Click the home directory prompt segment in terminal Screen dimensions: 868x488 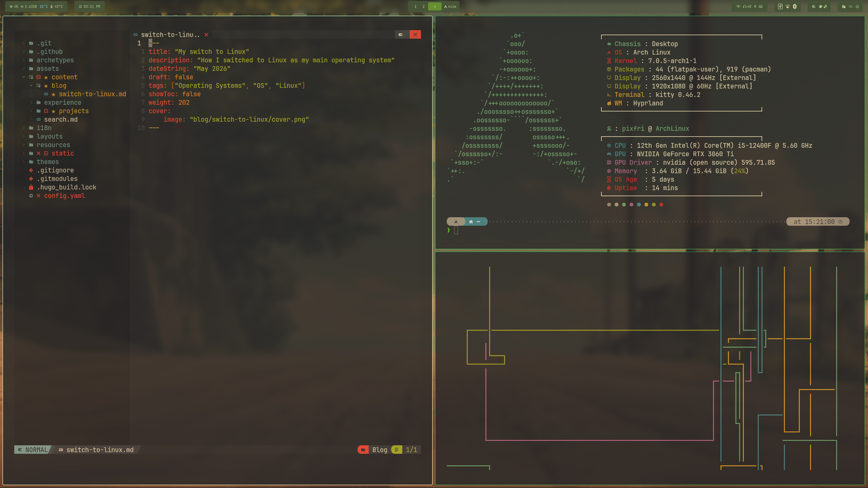[x=475, y=222]
